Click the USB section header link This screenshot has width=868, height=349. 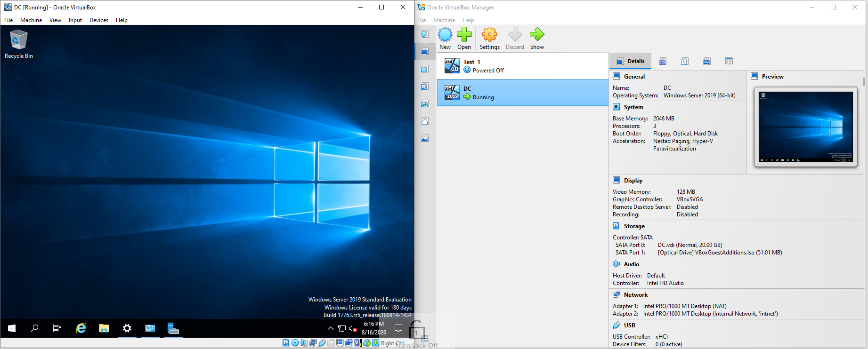coord(630,325)
